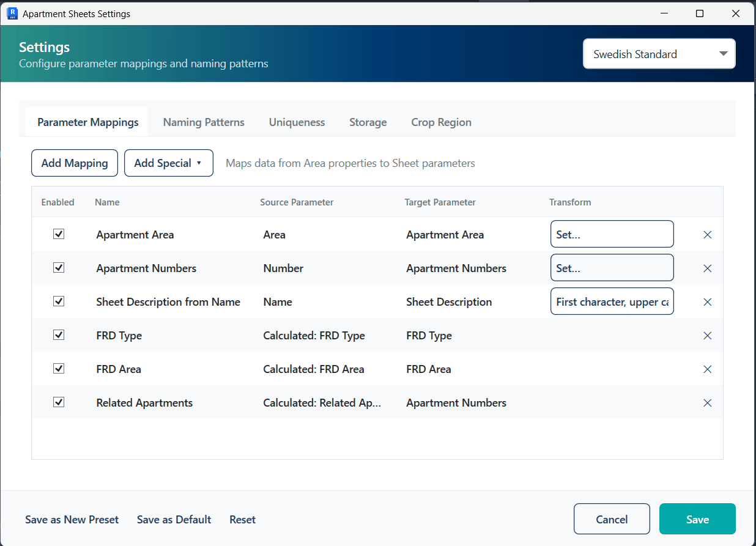The height and width of the screenshot is (546, 756).
Task: Open the Crop Region tab
Action: click(442, 122)
